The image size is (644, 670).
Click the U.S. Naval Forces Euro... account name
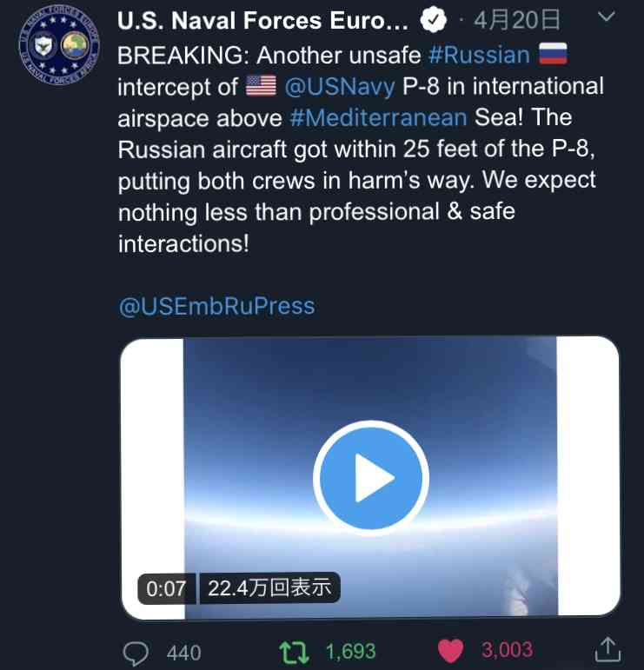[x=262, y=21]
